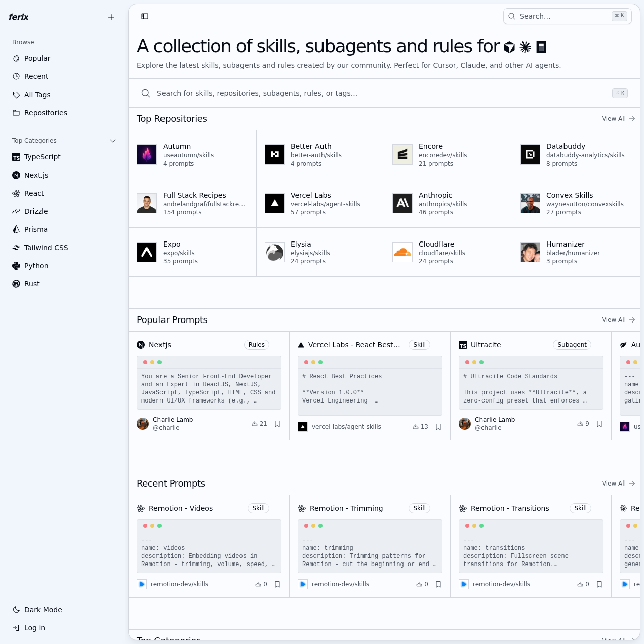Open Remotion - Trimming prompt title
The width and height of the screenshot is (644, 644).
click(x=346, y=508)
